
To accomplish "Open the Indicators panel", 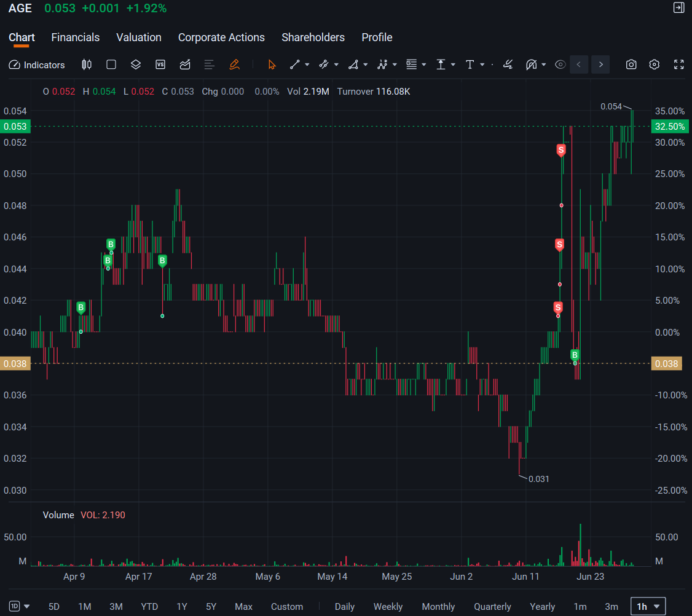I will 37,65.
